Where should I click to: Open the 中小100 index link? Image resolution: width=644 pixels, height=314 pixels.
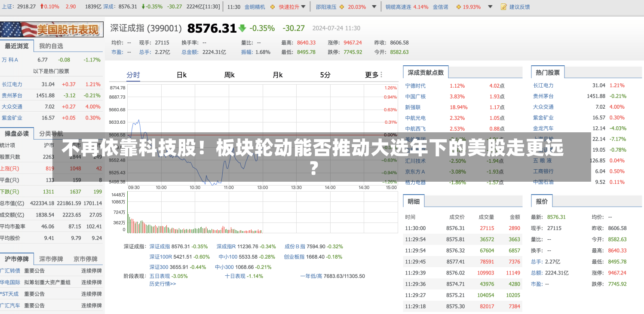coord(228,257)
